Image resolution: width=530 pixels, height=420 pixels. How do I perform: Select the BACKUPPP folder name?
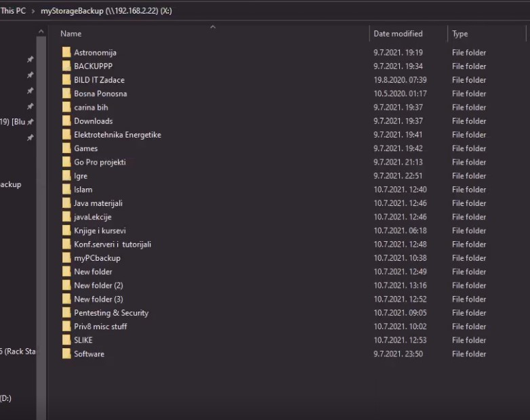click(93, 66)
